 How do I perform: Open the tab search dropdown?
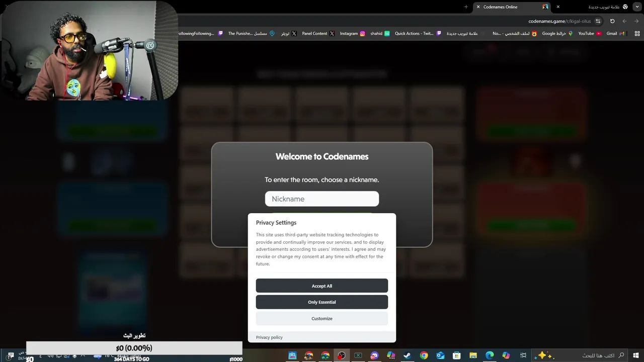[x=637, y=7]
